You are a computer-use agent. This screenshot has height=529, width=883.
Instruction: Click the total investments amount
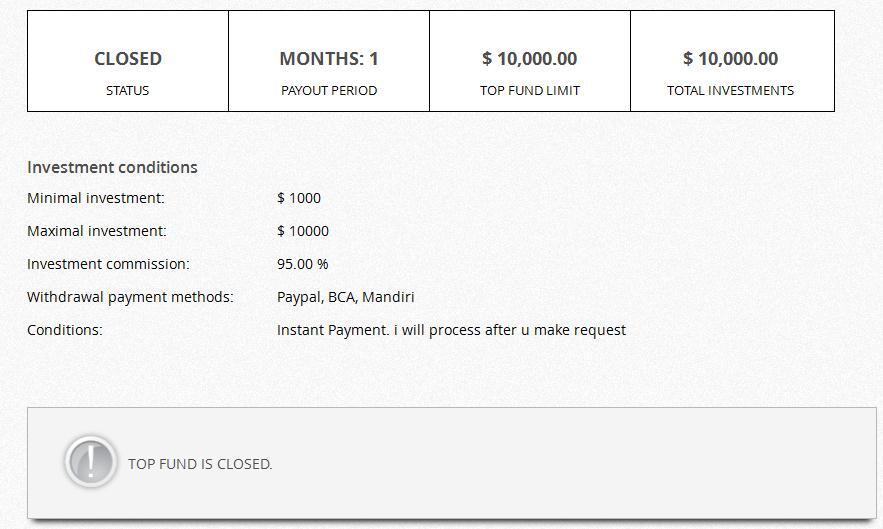[731, 59]
